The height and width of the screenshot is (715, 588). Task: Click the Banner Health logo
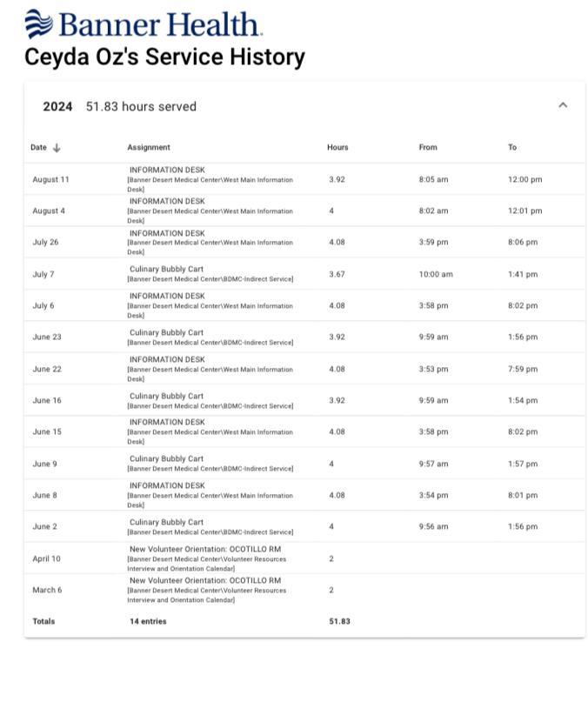pyautogui.click(x=144, y=24)
